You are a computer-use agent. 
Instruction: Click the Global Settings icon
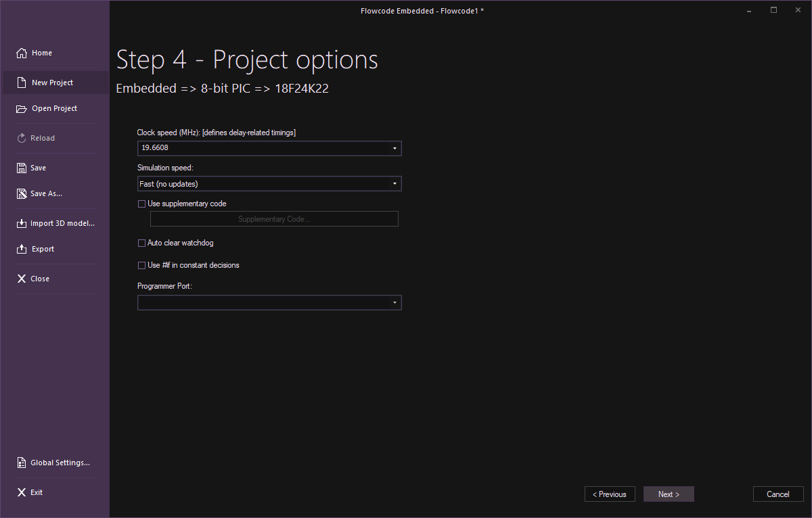22,463
